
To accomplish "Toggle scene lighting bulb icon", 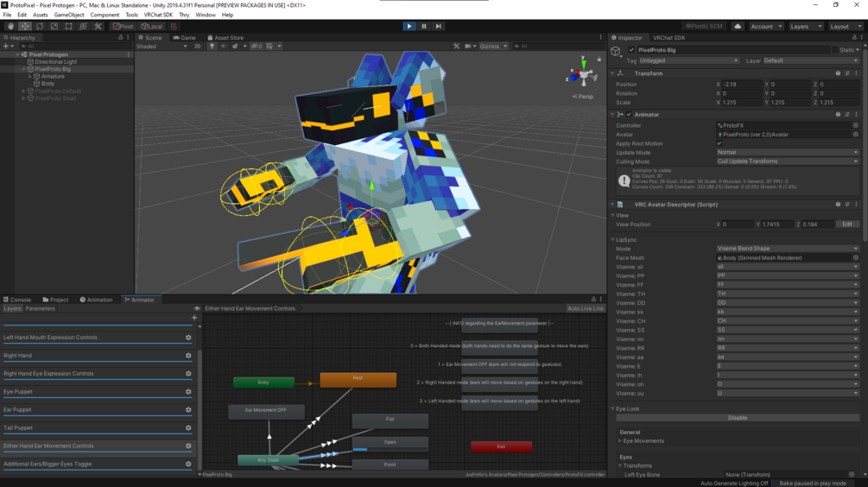I will point(212,47).
